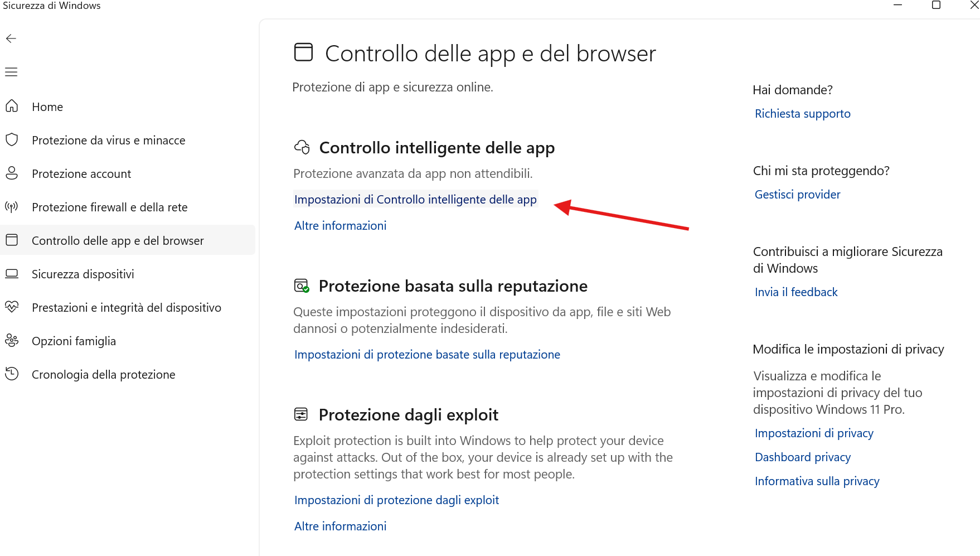Click the device security laptop icon

point(12,274)
